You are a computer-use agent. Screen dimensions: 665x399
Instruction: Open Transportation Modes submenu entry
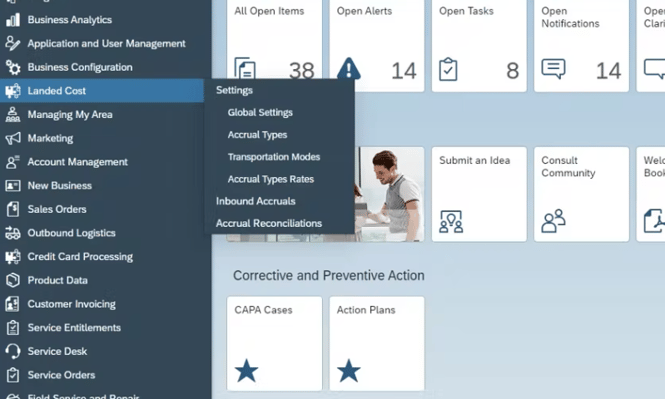[274, 157]
